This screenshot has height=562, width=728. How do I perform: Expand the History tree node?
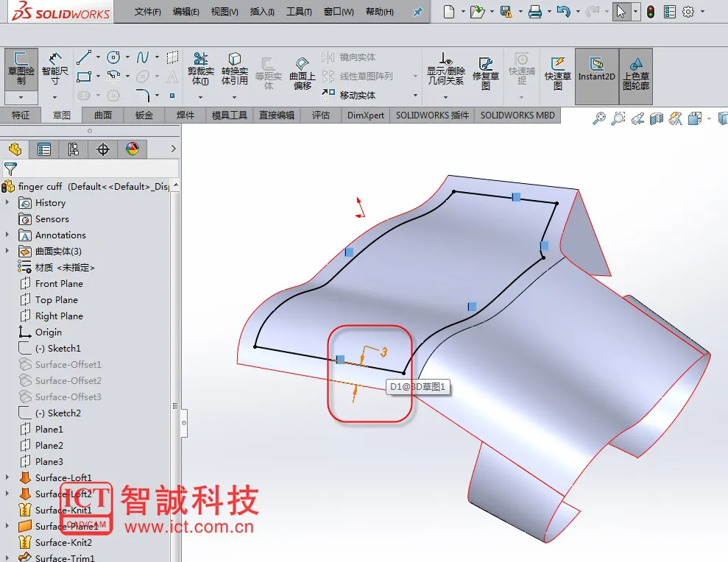tap(7, 202)
